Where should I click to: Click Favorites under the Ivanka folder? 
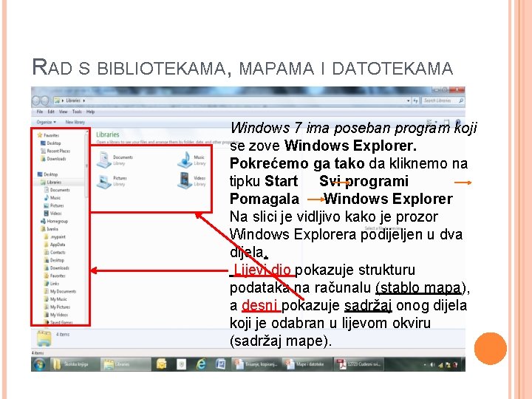55,276
